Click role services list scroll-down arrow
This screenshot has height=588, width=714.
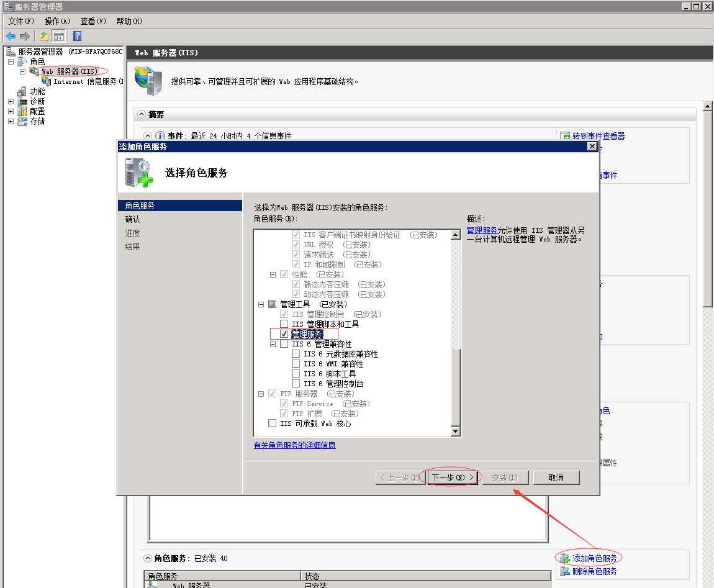[455, 431]
